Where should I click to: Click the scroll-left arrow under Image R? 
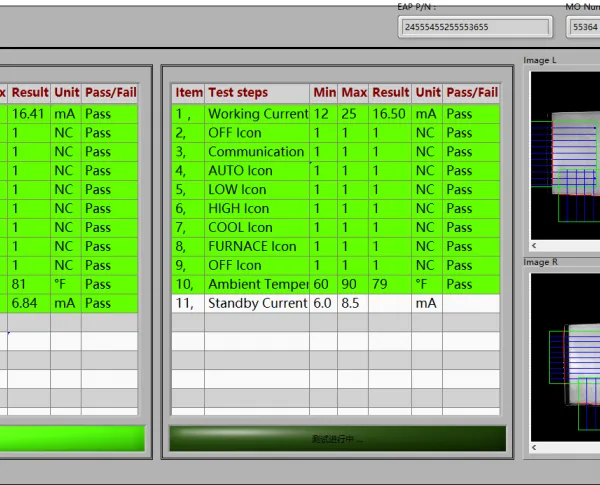coord(534,447)
